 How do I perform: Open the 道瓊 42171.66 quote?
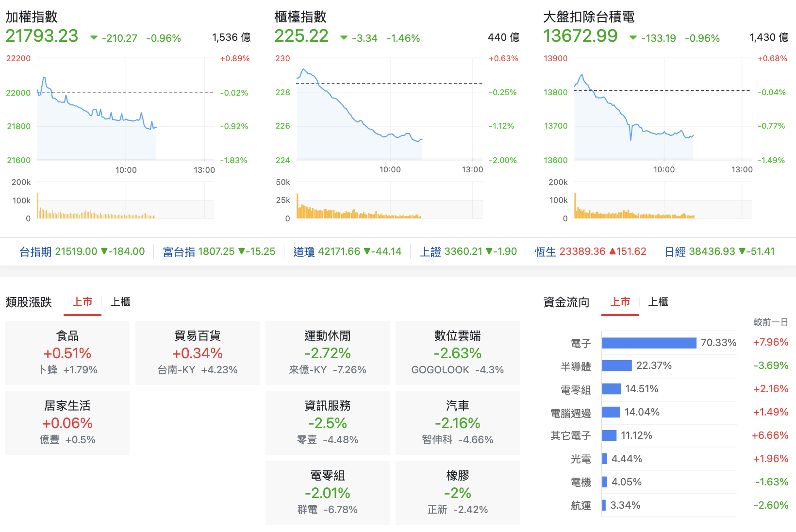click(348, 251)
